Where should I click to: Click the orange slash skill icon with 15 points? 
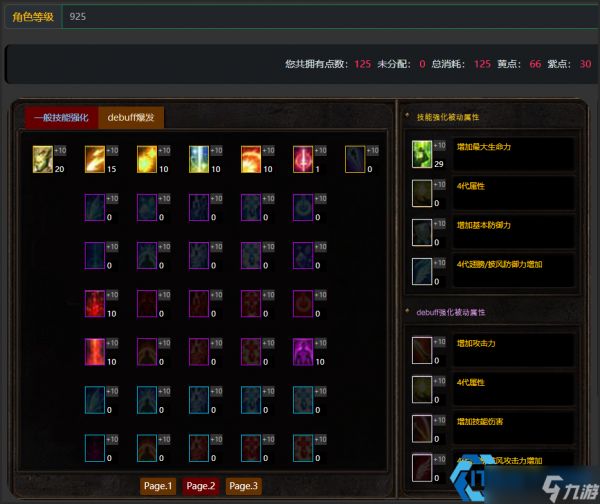point(95,159)
